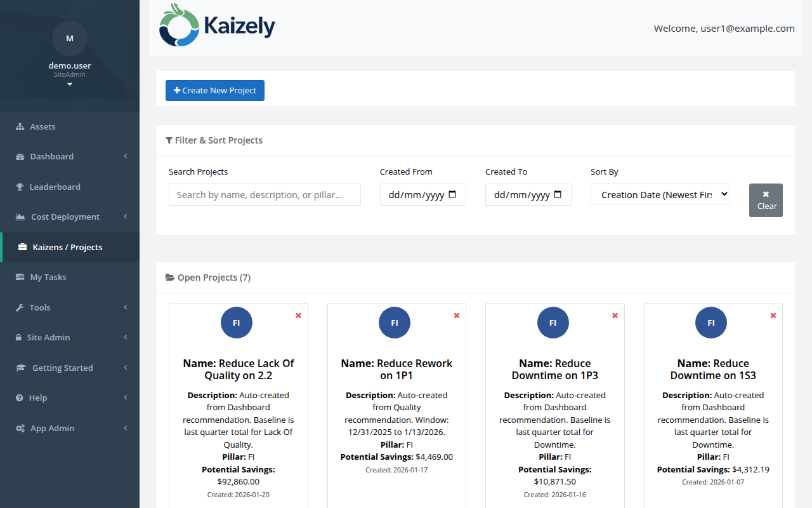Image resolution: width=812 pixels, height=508 pixels.
Task: Click the funnel icon on Filter & Sort
Action: (169, 140)
